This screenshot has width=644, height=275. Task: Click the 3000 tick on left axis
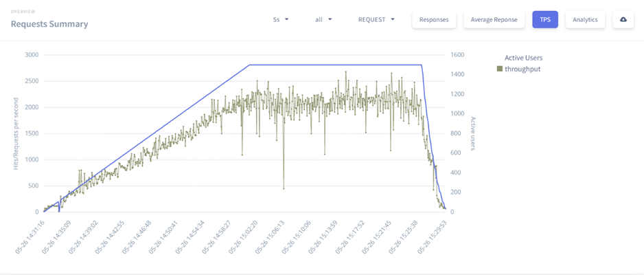tap(30, 55)
